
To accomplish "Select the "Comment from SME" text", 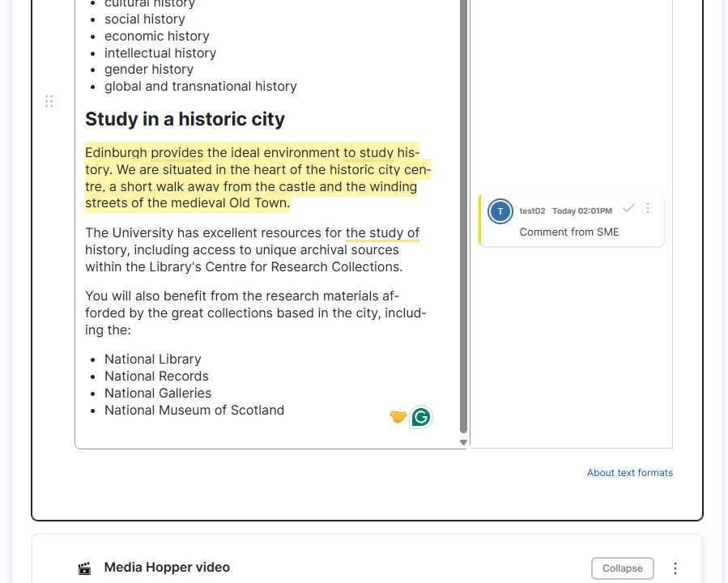I will tap(570, 232).
